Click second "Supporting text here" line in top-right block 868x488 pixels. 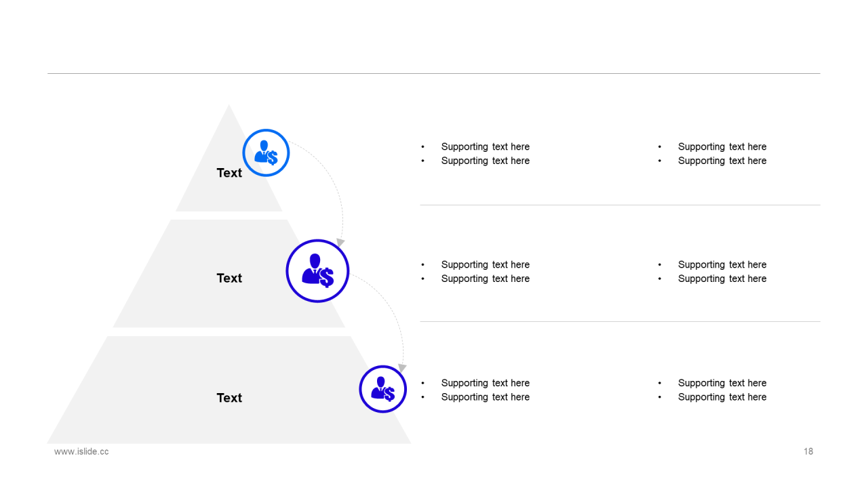(x=722, y=161)
